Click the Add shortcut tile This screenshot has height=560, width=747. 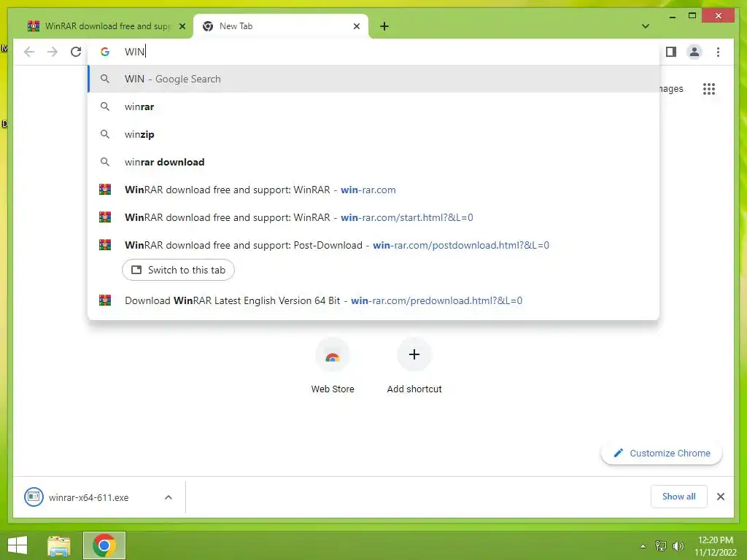(414, 366)
